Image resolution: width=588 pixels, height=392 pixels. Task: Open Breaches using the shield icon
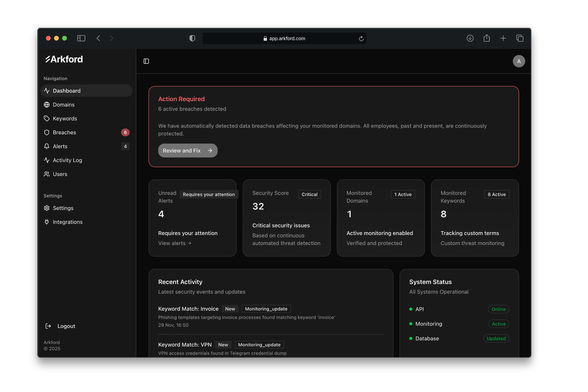47,132
